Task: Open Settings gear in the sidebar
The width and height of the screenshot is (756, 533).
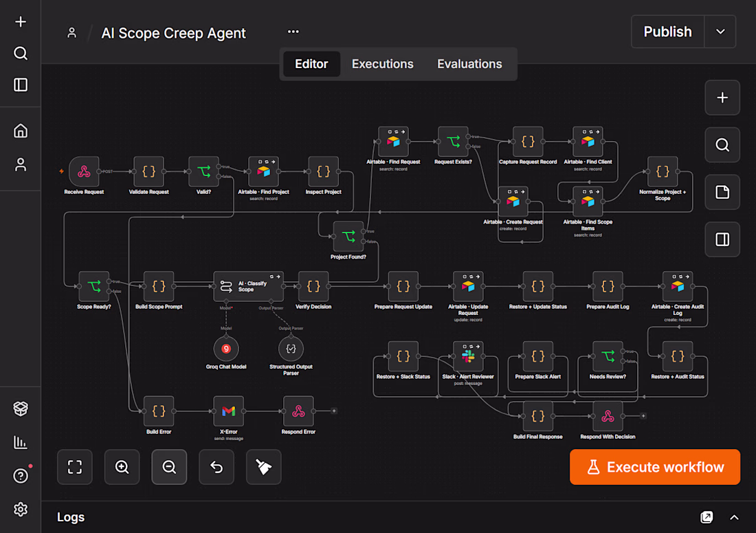Action: click(20, 510)
